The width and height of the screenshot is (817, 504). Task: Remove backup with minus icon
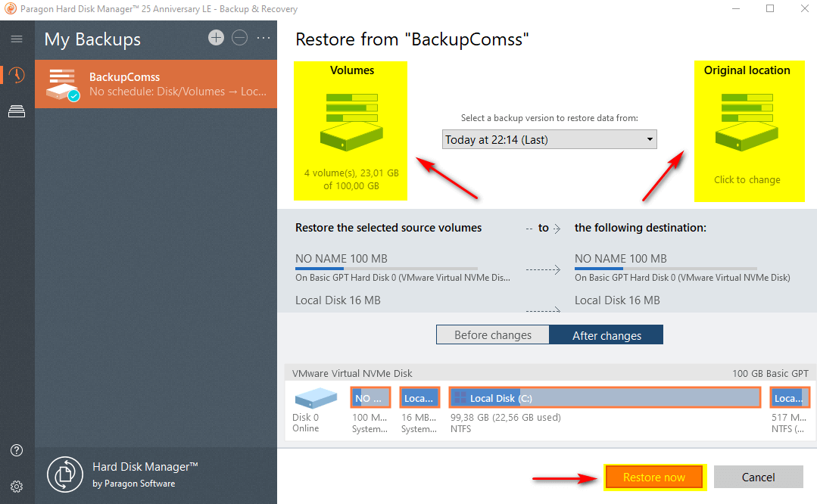click(x=240, y=38)
